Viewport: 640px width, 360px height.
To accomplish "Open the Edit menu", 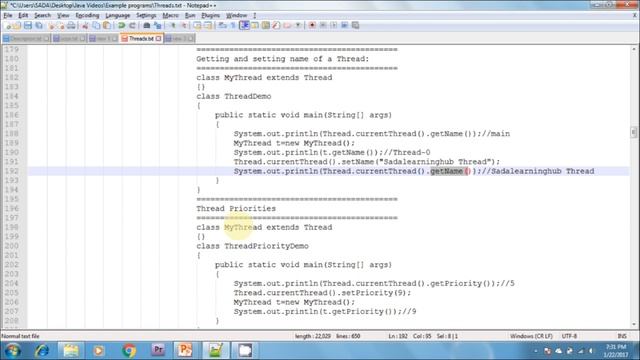I will click(23, 15).
